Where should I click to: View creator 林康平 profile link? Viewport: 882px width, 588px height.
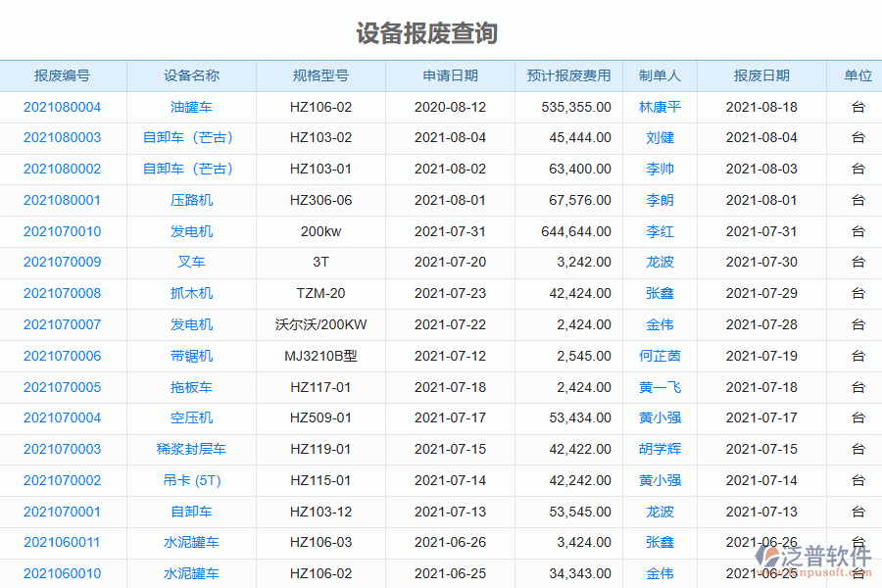pyautogui.click(x=660, y=107)
